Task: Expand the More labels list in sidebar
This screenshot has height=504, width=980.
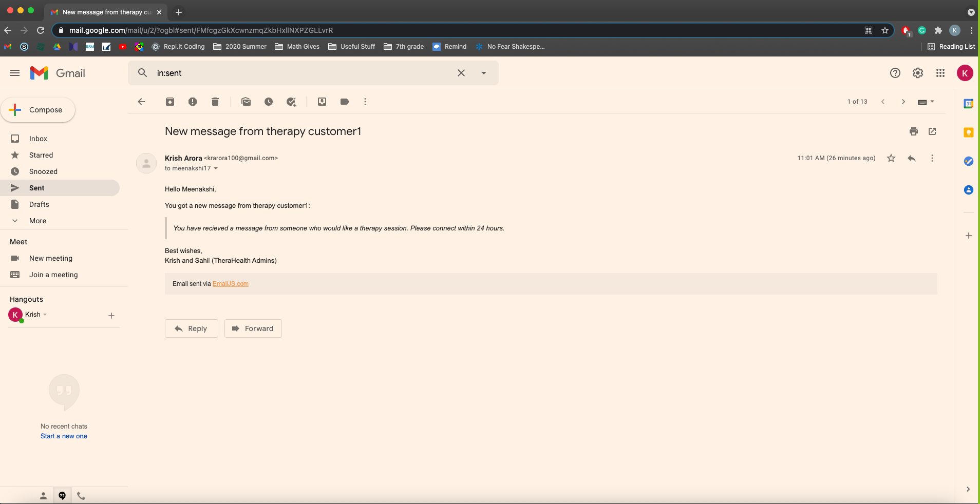Action: (37, 221)
